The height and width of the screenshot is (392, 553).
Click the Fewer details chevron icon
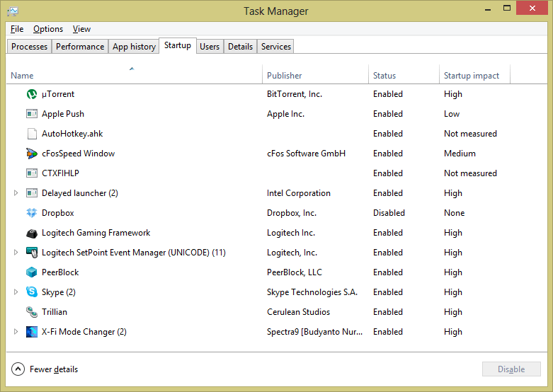[18, 369]
